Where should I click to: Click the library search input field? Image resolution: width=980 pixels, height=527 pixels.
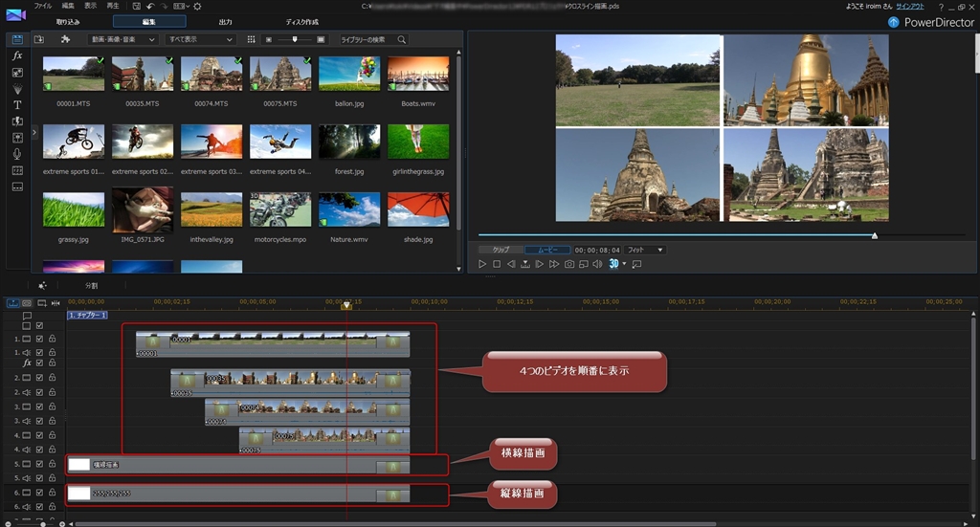(367, 39)
